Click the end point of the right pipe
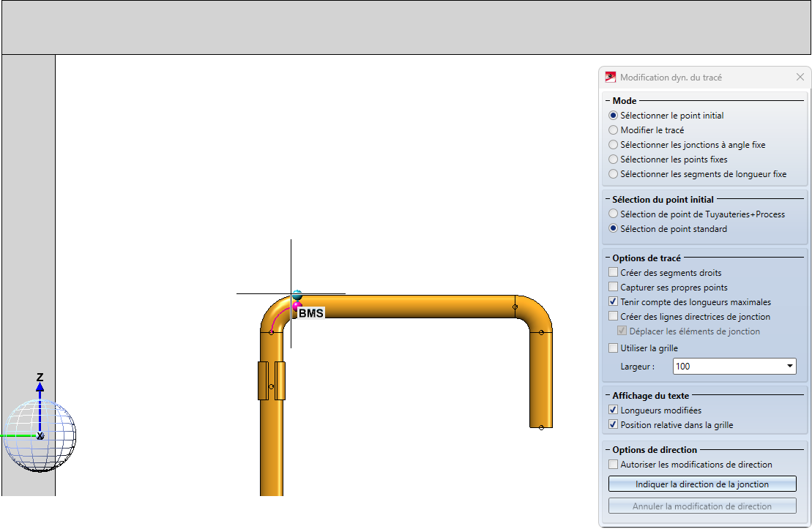Viewport: 812px width, 529px height. pos(541,427)
